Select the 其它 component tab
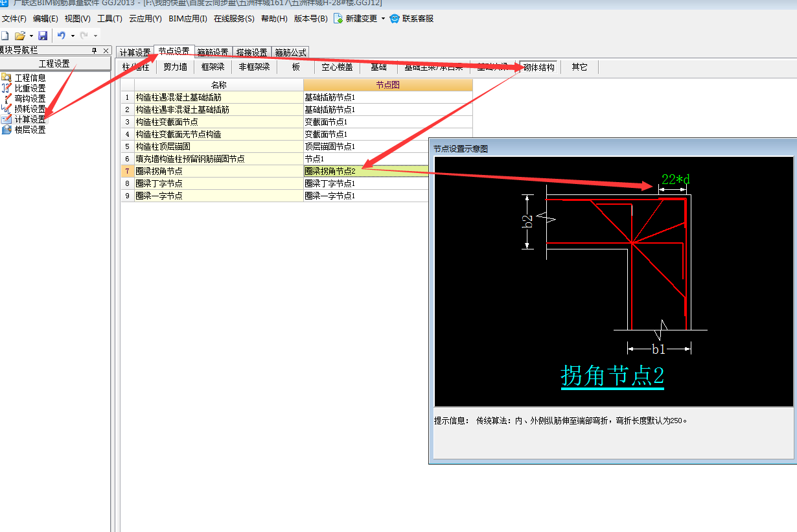797x532 pixels. point(579,67)
